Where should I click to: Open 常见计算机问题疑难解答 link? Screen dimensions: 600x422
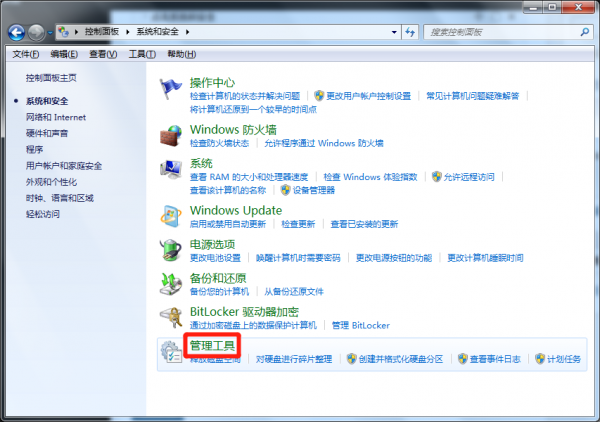pyautogui.click(x=473, y=96)
